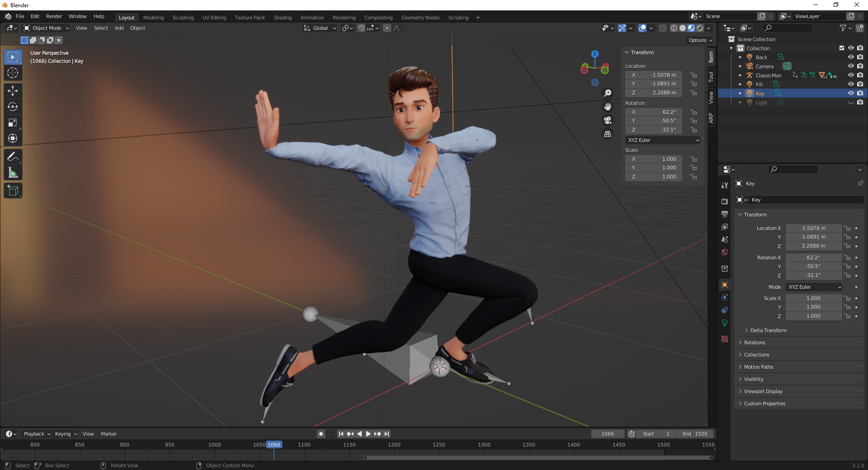Select the Scale tool

click(x=13, y=122)
